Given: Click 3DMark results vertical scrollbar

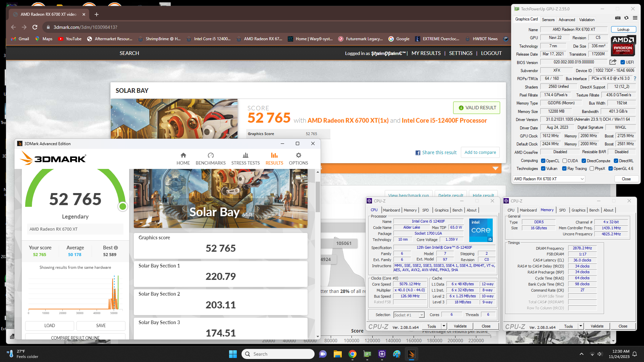Looking at the screenshot, I should (318, 197).
